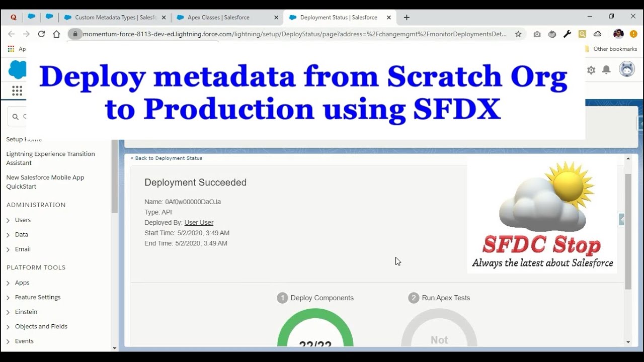Open the Chrome three-dot menu
This screenshot has height=362, width=644.
tap(634, 34)
